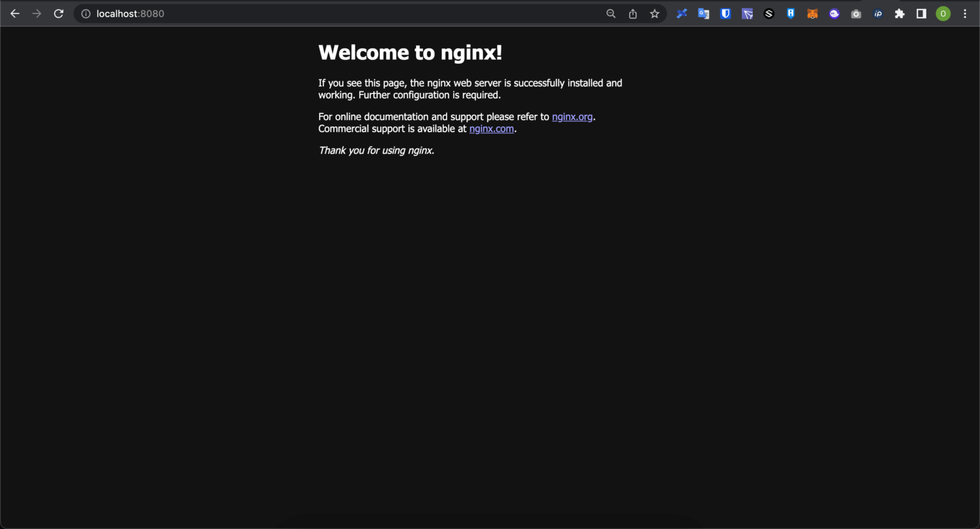Screen dimensions: 980x529
Task: Click the zoom magnifier in the address bar
Action: [x=611, y=13]
